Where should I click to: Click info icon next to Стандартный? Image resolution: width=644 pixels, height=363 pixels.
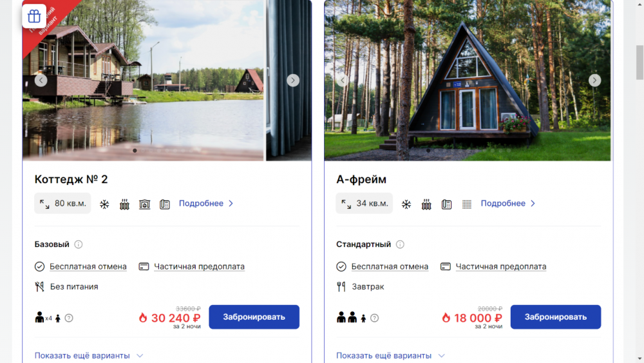[x=400, y=244]
